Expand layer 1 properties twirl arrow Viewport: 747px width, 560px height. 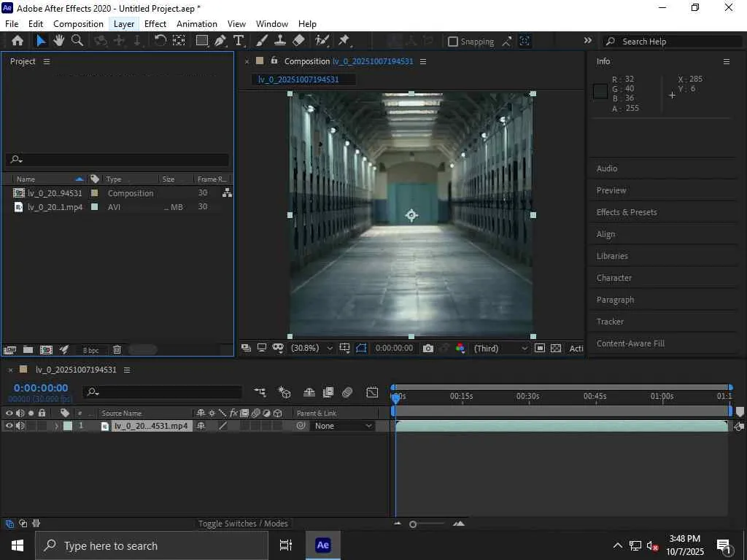pyautogui.click(x=56, y=426)
